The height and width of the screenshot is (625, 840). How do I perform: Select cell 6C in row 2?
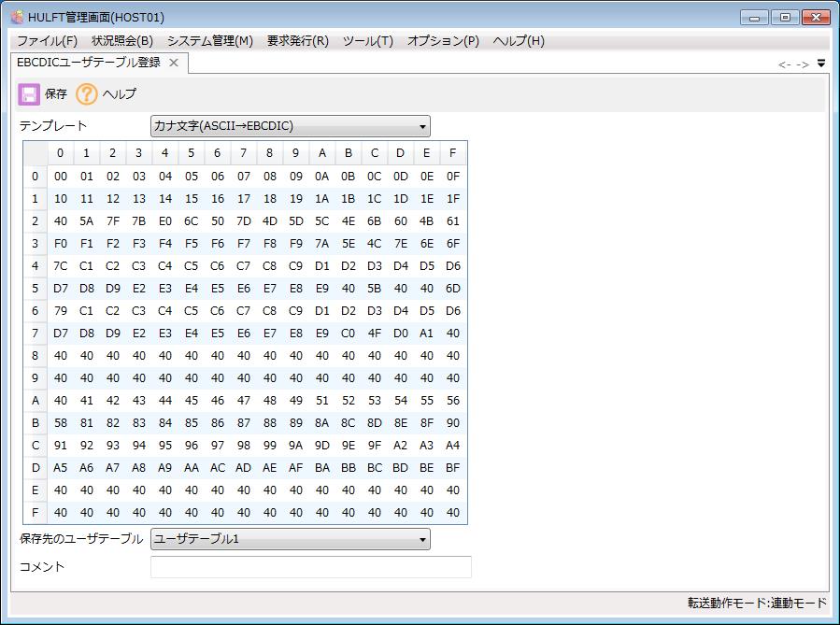click(192, 221)
